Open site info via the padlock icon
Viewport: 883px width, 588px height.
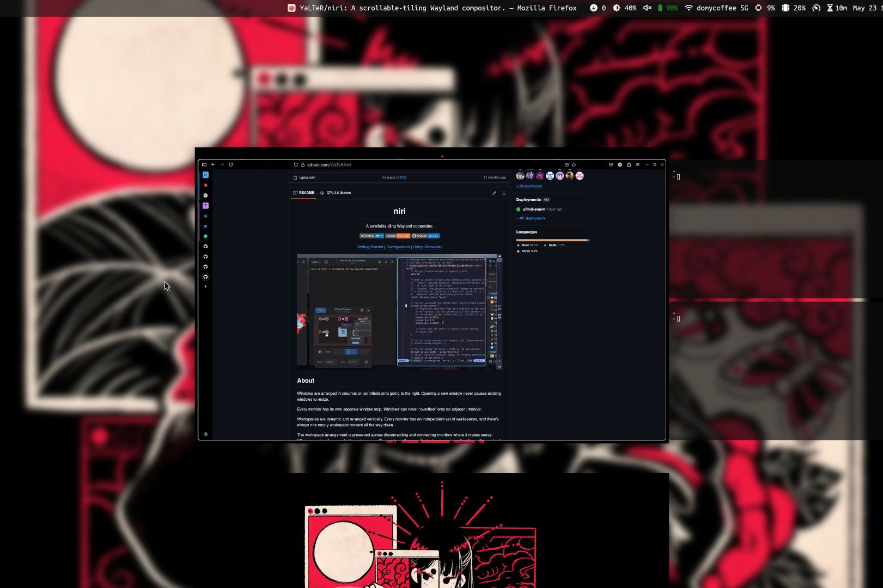(303, 164)
